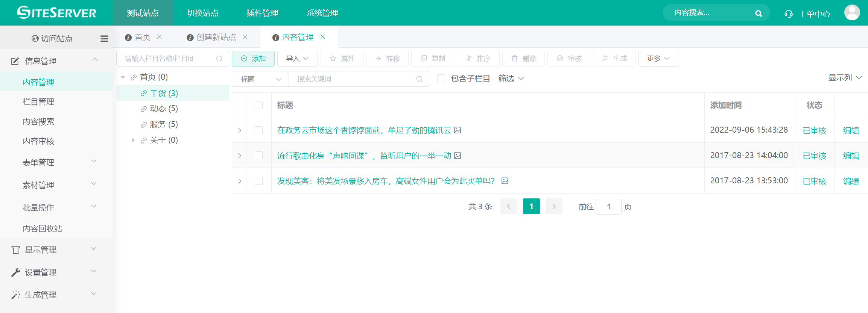This screenshot has width=868, height=313.
Task: Click the 审核 button
Action: click(569, 59)
